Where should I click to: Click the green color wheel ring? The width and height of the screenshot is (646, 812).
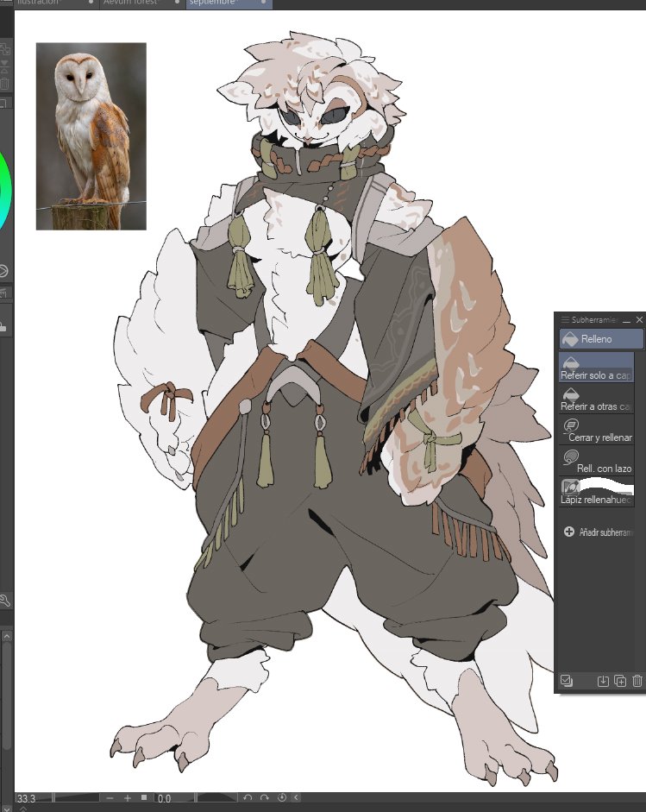[5, 191]
